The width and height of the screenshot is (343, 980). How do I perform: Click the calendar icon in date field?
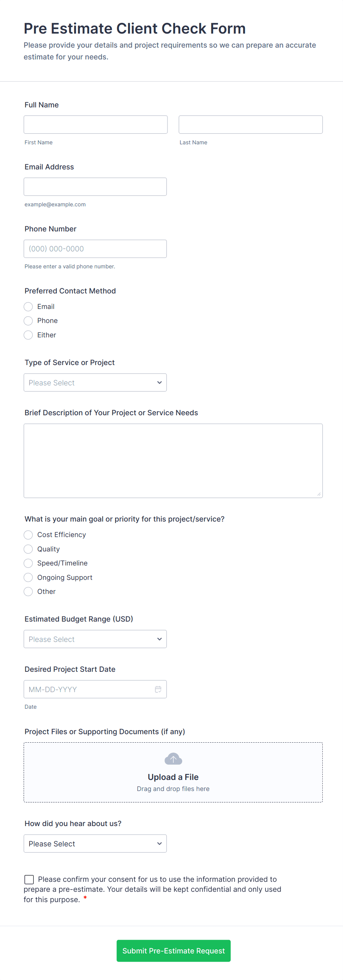(x=158, y=689)
